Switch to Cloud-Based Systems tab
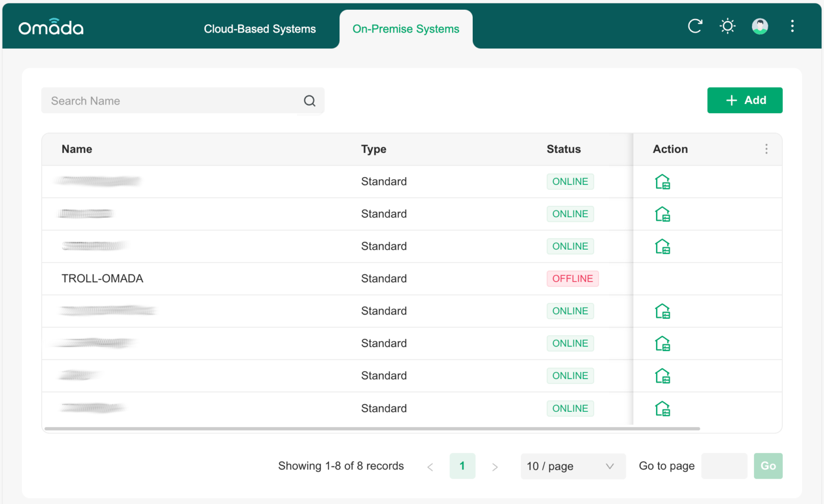Image resolution: width=824 pixels, height=504 pixels. (x=260, y=29)
